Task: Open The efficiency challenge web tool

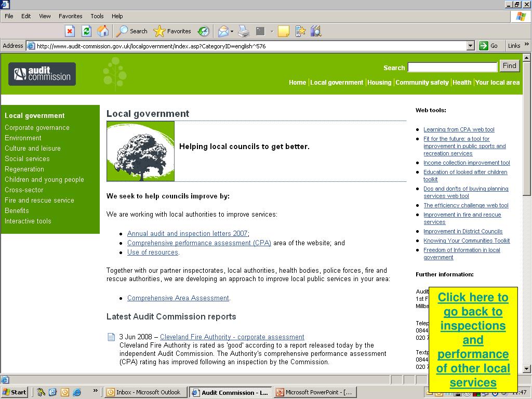Action: click(466, 205)
